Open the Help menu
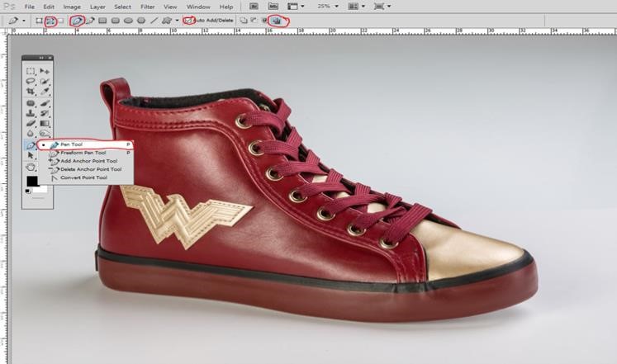 coord(226,7)
